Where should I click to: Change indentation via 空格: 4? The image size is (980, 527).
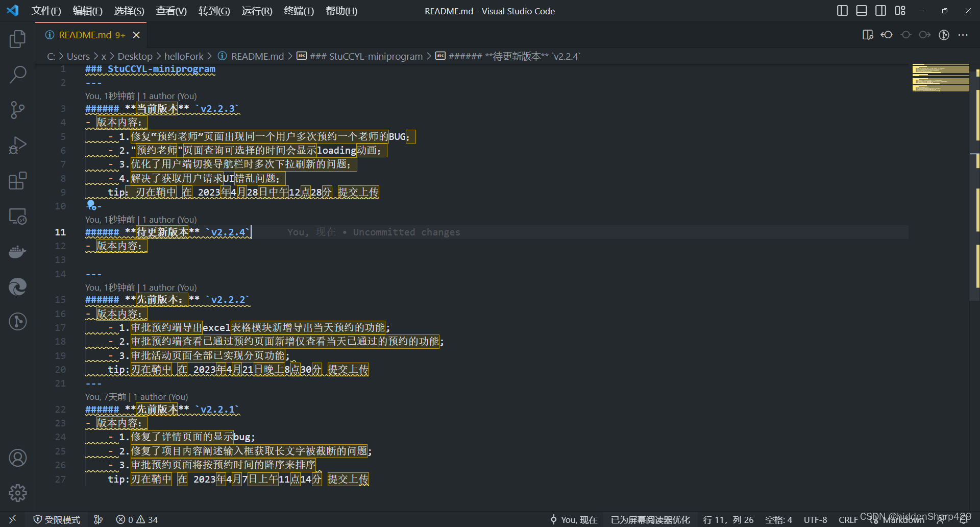tap(778, 519)
